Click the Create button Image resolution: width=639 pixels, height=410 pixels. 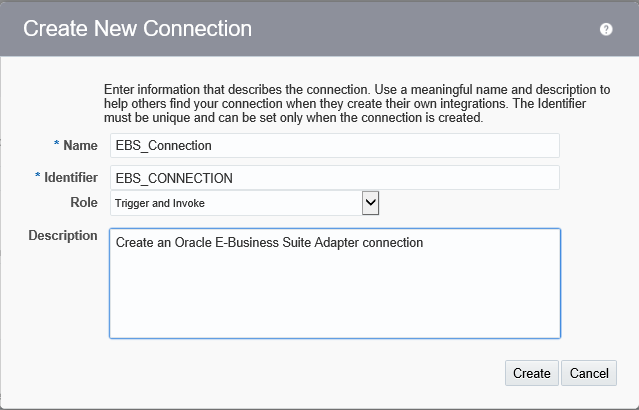tap(532, 373)
